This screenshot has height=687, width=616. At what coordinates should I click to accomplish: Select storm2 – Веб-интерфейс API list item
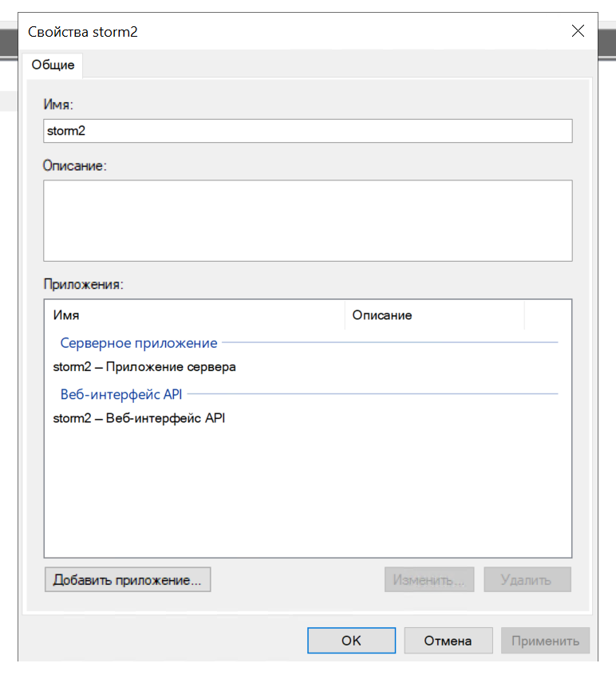coord(139,417)
